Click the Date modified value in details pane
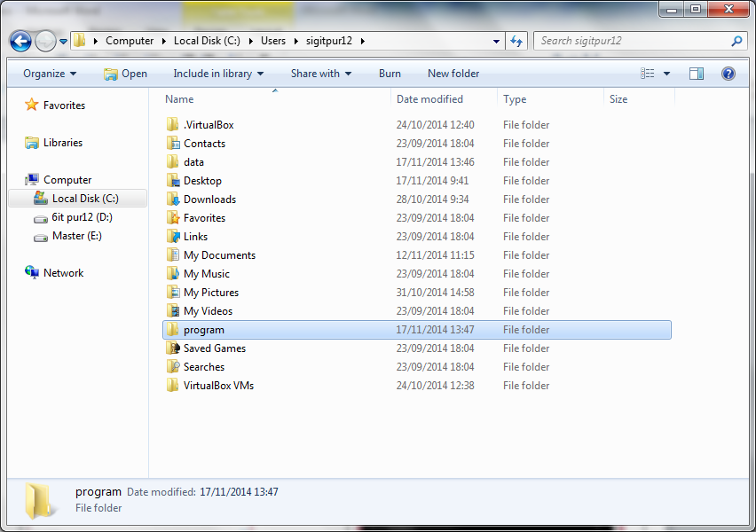Viewport: 756px width, 532px height. [x=240, y=492]
